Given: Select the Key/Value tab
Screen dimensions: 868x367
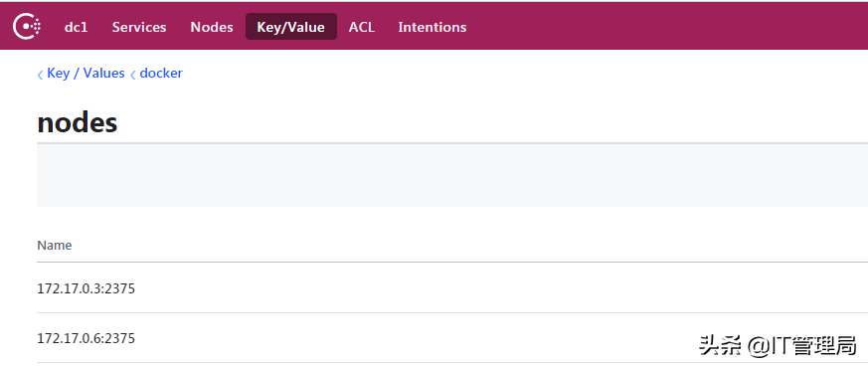Looking at the screenshot, I should point(290,27).
